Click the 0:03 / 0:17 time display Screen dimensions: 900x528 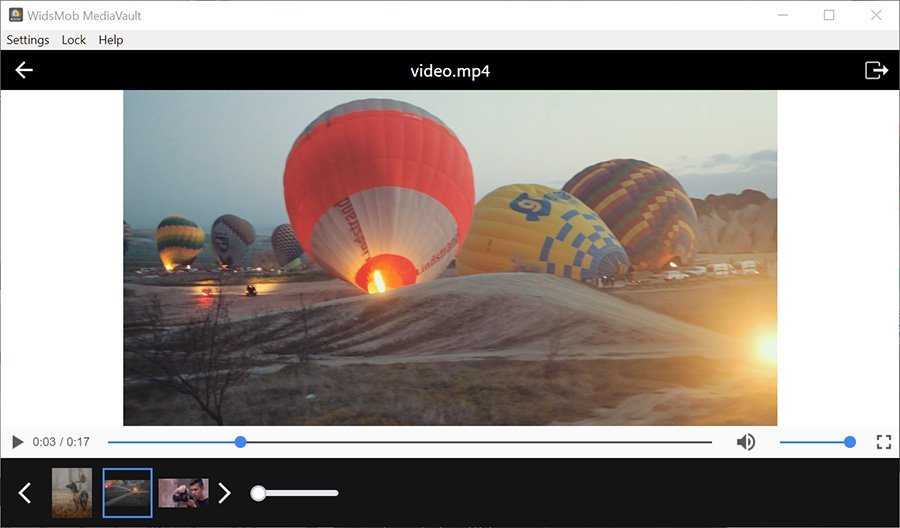coord(61,442)
